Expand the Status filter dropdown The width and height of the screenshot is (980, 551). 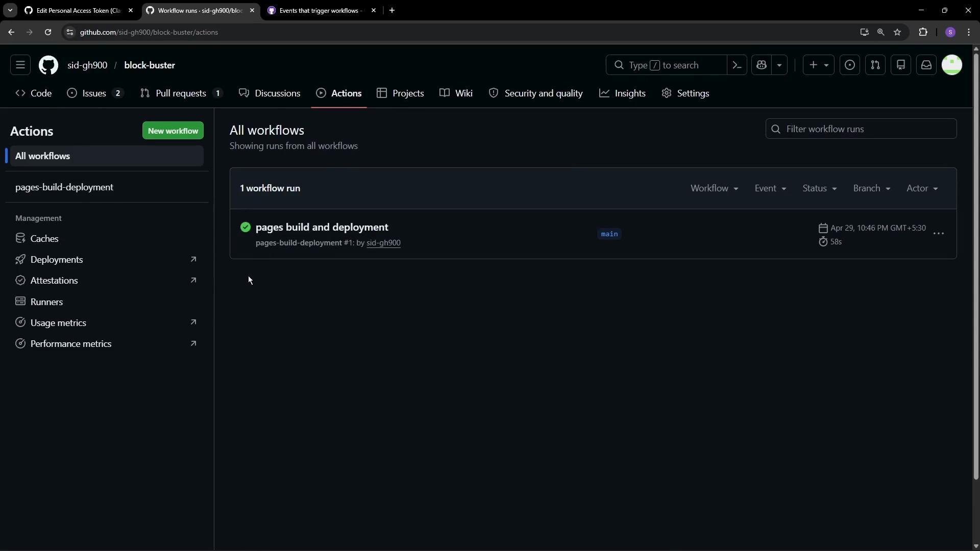coord(820,188)
